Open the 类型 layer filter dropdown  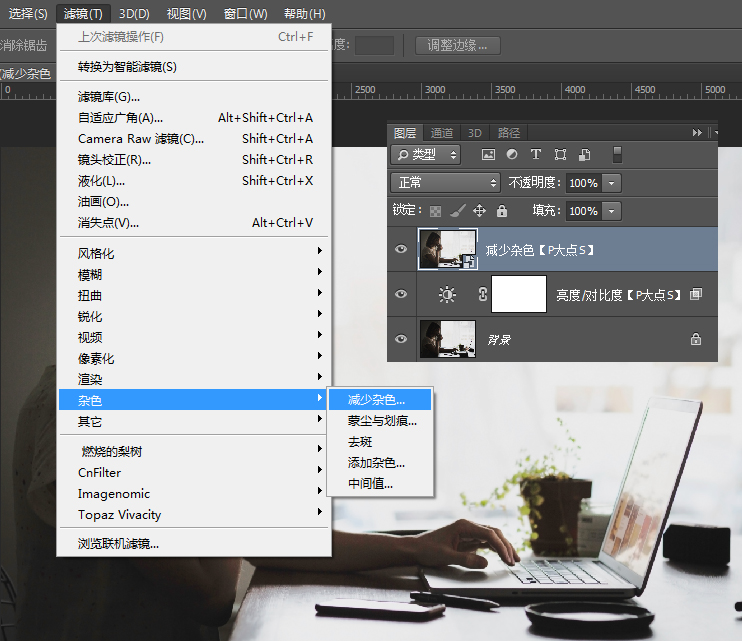[x=425, y=155]
